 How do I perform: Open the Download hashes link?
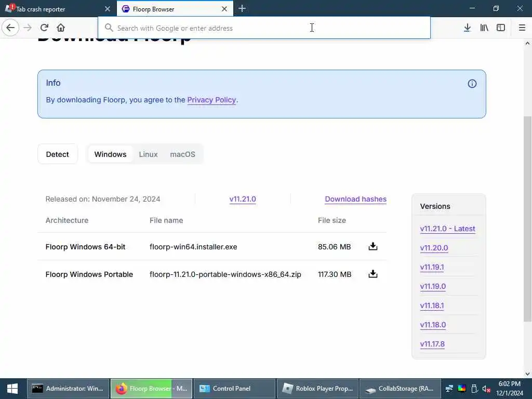coord(355,199)
